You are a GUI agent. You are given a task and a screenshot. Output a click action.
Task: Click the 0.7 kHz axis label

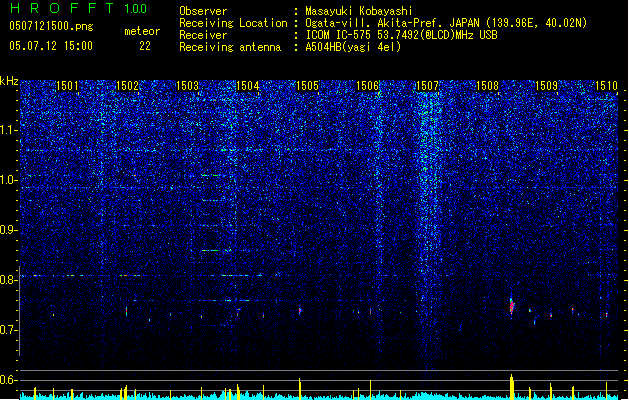click(9, 330)
